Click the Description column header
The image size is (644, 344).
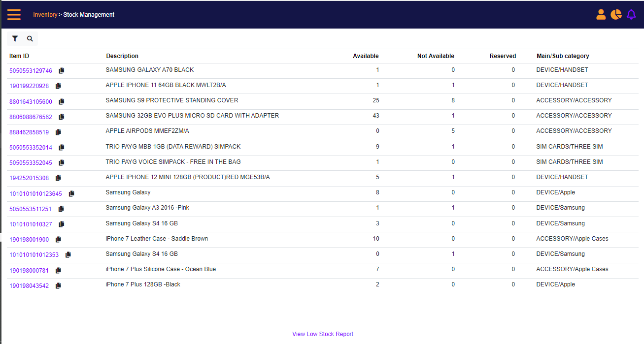click(x=122, y=56)
